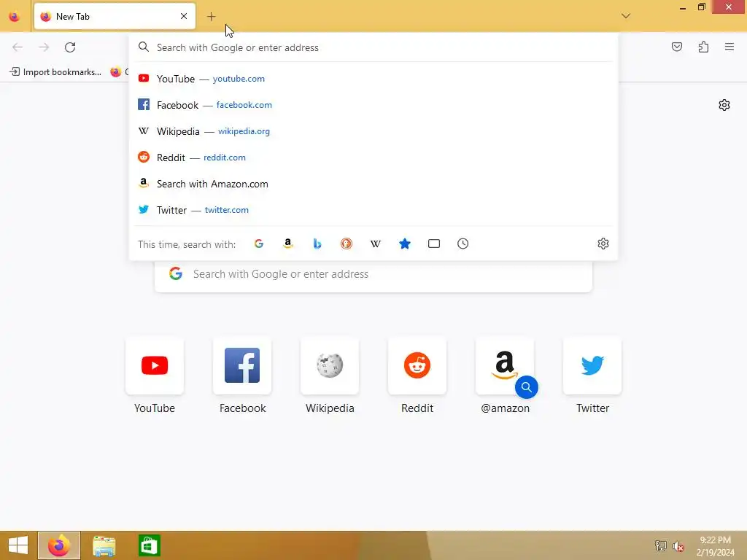Click the wikipedia.org link text
Viewport: 747px width, 560px height.
point(244,131)
